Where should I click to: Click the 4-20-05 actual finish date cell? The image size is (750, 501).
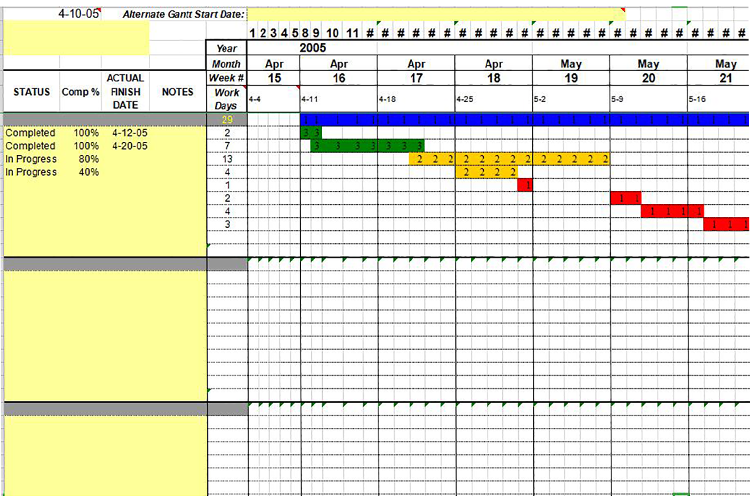129,146
